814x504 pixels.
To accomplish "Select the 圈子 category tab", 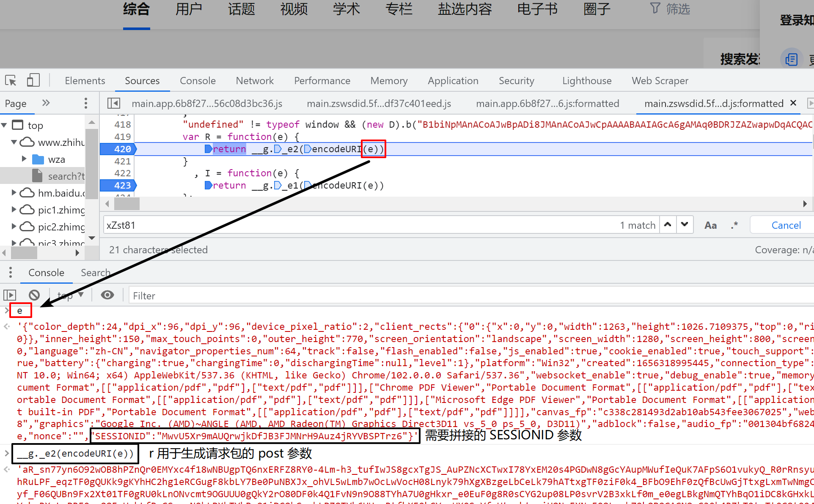I will [x=597, y=9].
